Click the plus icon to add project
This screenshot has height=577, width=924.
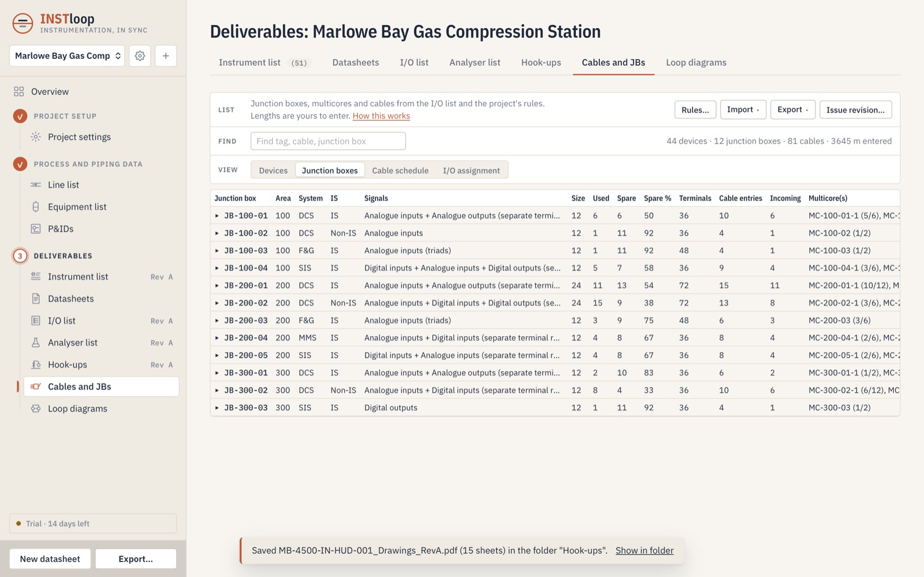(x=166, y=56)
